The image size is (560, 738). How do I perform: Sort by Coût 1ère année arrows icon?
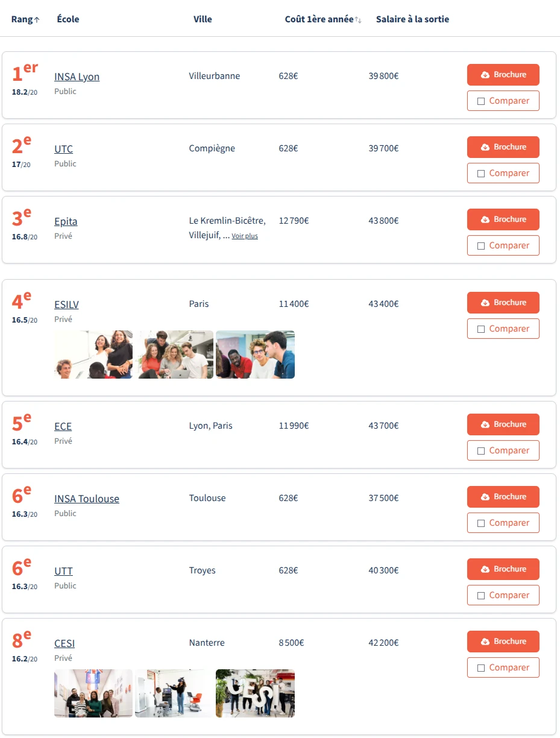358,20
